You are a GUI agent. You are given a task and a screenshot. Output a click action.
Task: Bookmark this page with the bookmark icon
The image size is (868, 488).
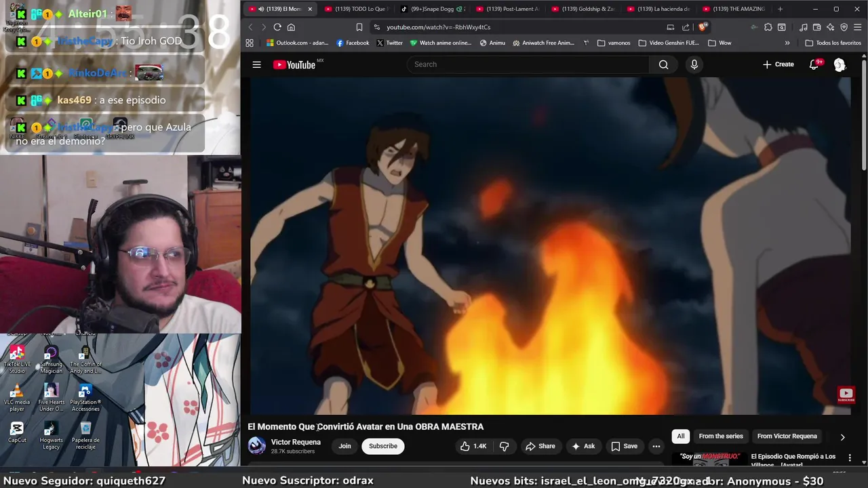click(359, 27)
